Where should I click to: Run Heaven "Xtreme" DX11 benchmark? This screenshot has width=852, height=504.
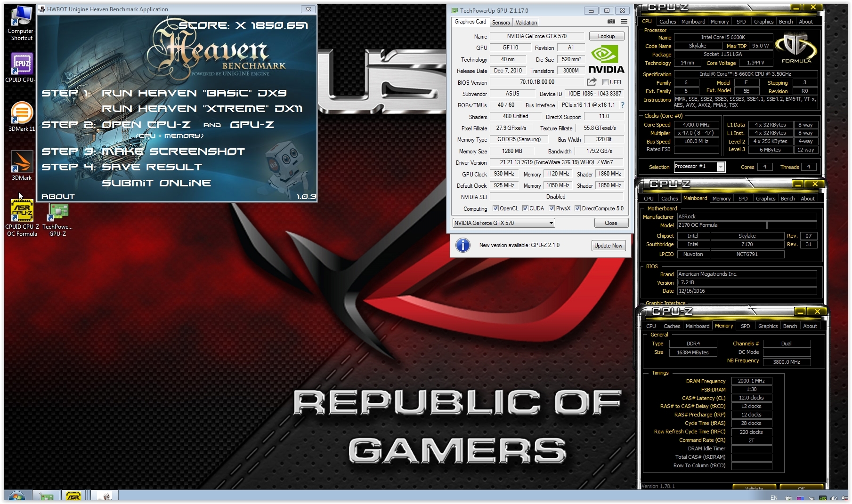[x=202, y=109]
